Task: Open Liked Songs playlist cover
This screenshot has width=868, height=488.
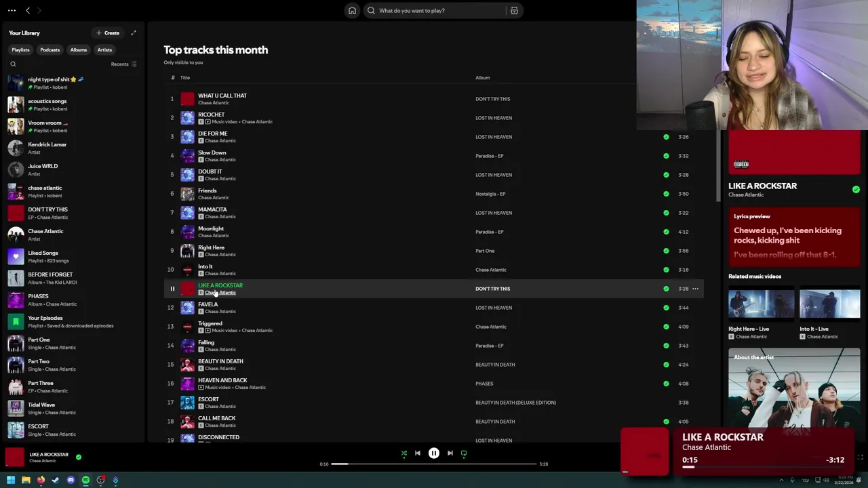Action: [16, 257]
